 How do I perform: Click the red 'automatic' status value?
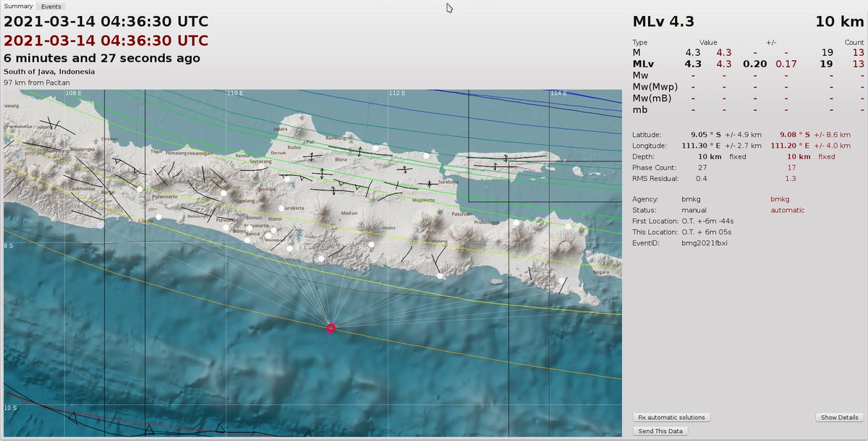(x=788, y=210)
